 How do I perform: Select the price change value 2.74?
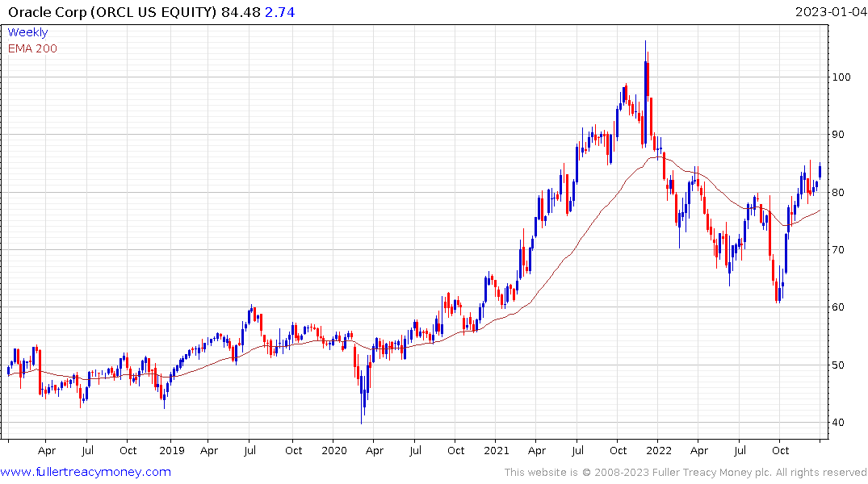[x=280, y=11]
